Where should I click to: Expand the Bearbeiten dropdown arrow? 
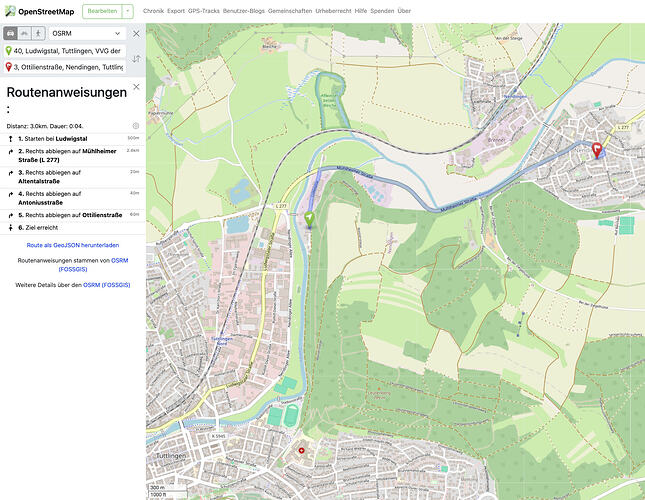[128, 11]
